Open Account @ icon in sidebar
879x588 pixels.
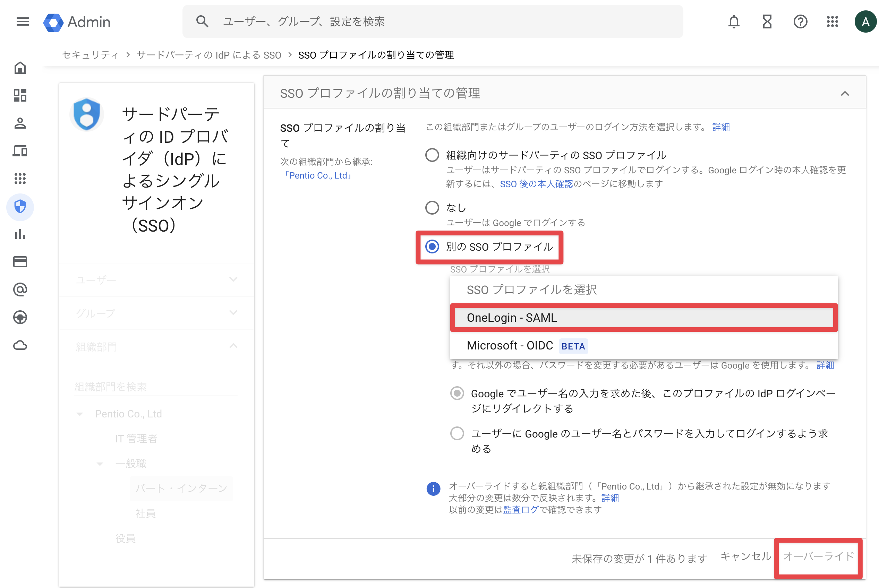point(20,289)
